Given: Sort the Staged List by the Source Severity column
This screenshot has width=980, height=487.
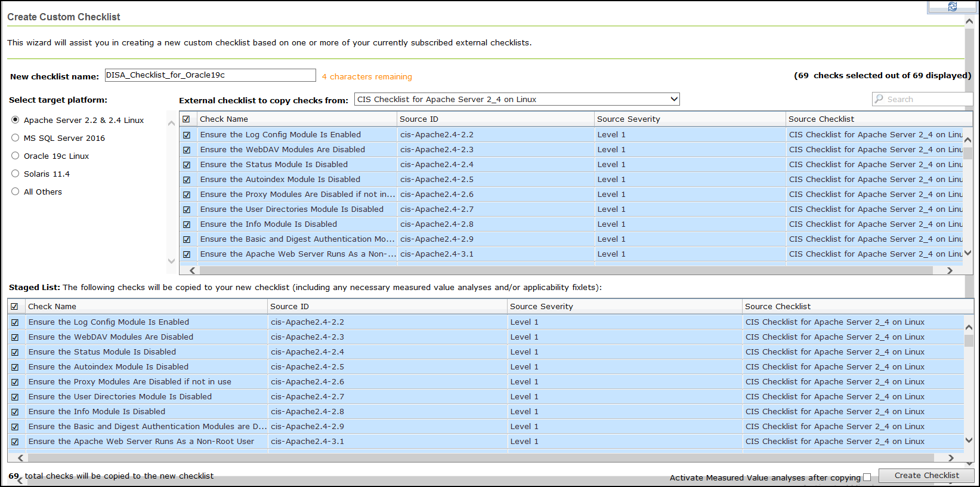Looking at the screenshot, I should 625,306.
